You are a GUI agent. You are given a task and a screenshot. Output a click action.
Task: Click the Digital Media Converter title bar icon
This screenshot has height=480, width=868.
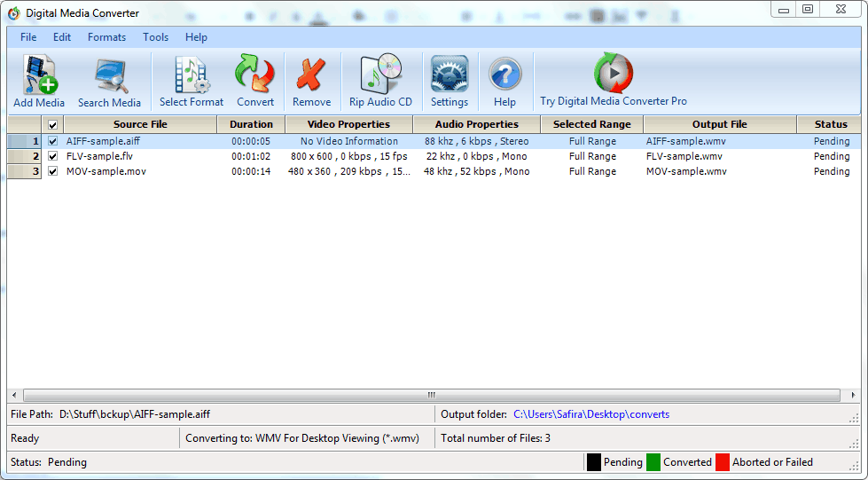pyautogui.click(x=14, y=12)
